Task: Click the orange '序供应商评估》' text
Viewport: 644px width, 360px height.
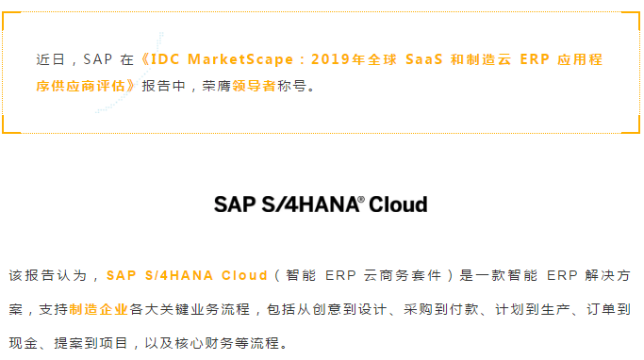Action: point(86,86)
